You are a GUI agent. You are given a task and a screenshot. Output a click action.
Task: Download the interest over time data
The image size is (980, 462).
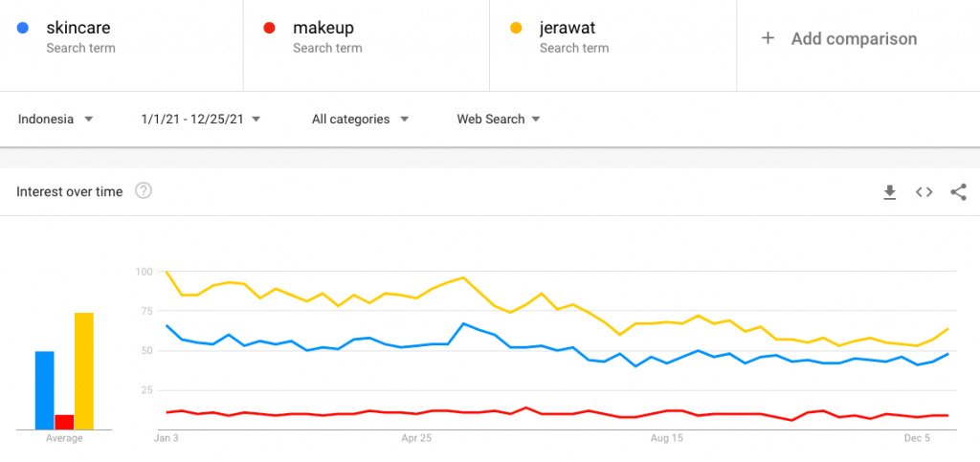click(x=889, y=192)
